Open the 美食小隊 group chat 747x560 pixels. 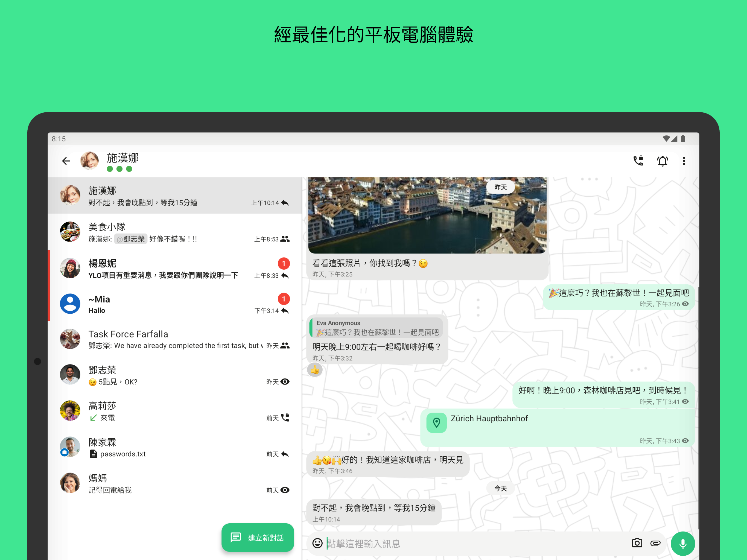pos(175,232)
